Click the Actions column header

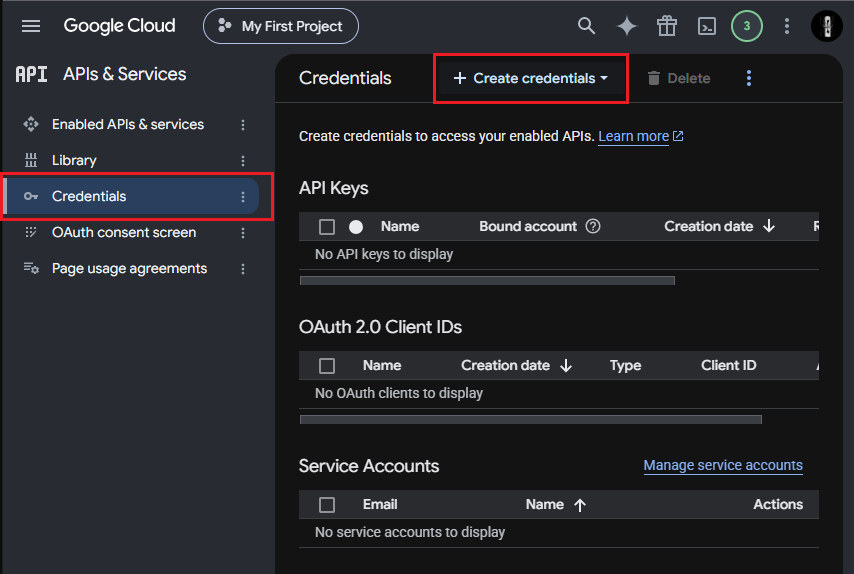(x=778, y=504)
